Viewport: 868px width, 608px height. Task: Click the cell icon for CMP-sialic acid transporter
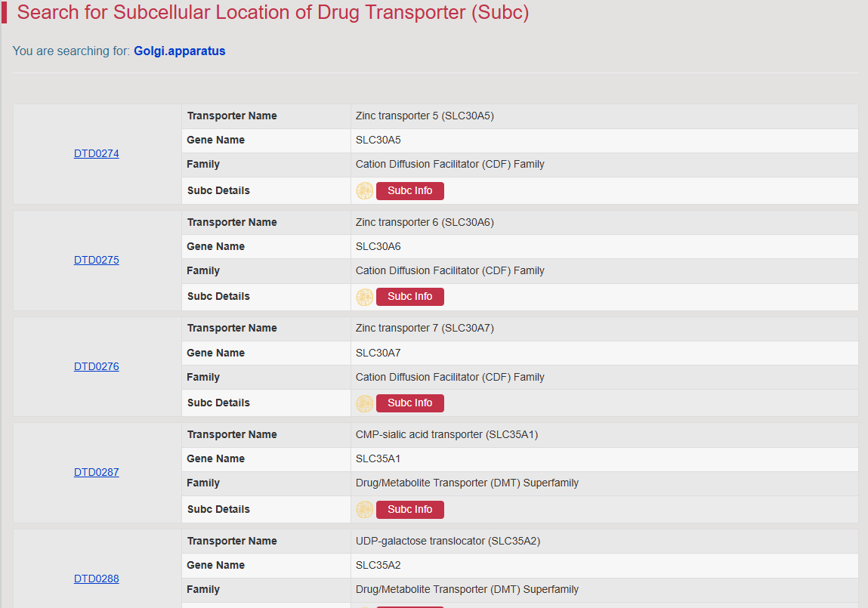pyautogui.click(x=364, y=510)
